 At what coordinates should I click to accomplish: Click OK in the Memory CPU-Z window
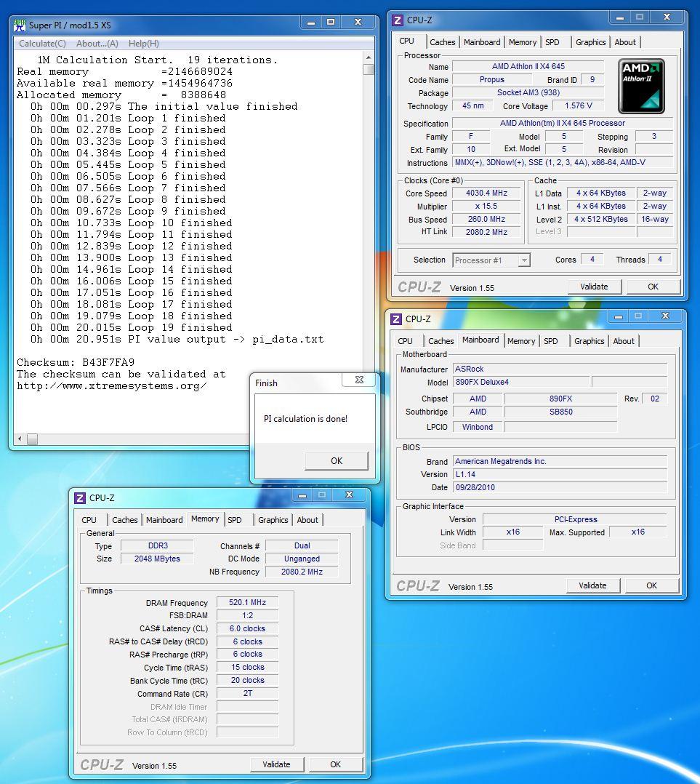[x=335, y=764]
